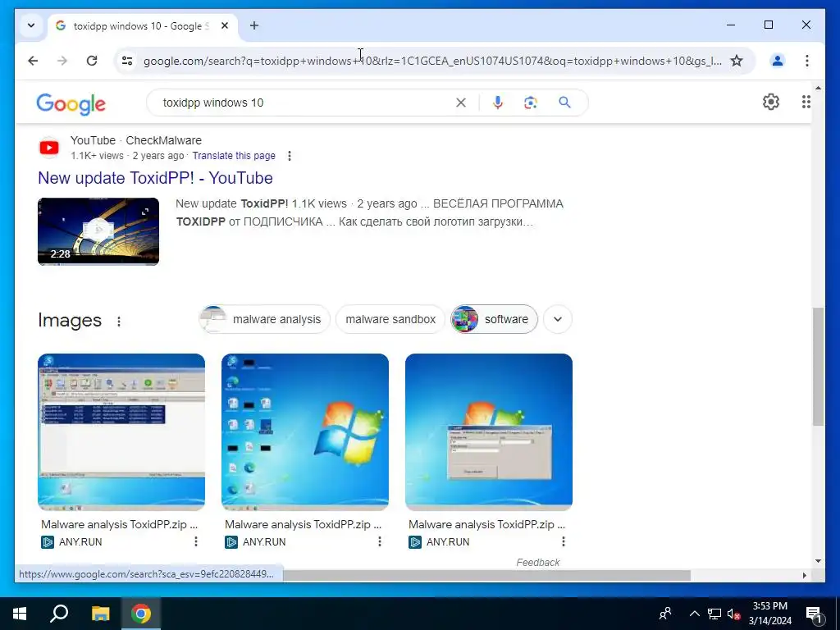Open New update ToxidPP! - YouTube result
This screenshot has width=840, height=630.
(155, 178)
